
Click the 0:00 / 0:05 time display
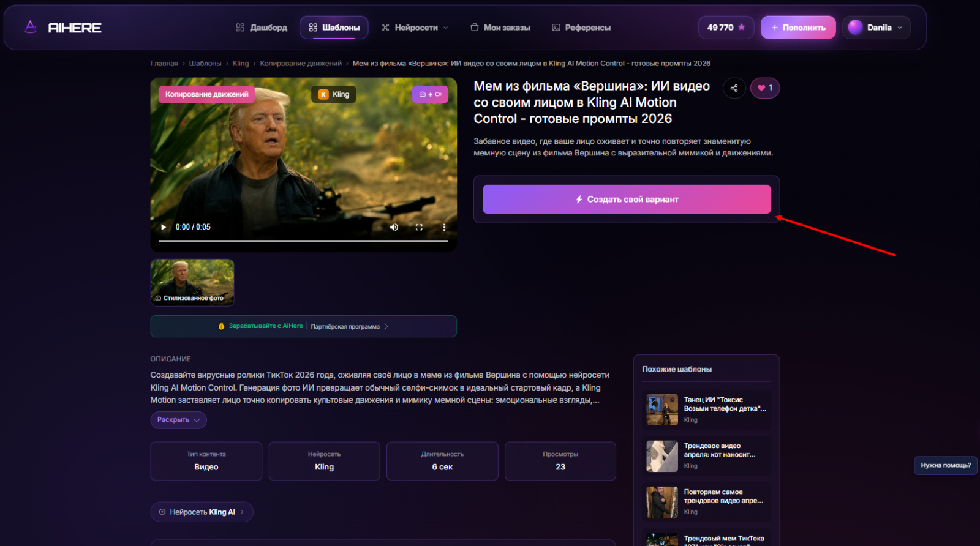click(193, 227)
